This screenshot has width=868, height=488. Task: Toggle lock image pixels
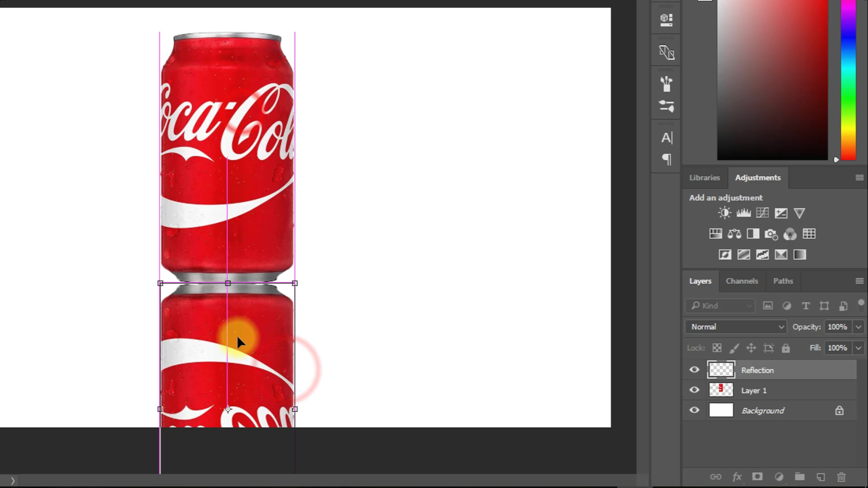click(734, 348)
